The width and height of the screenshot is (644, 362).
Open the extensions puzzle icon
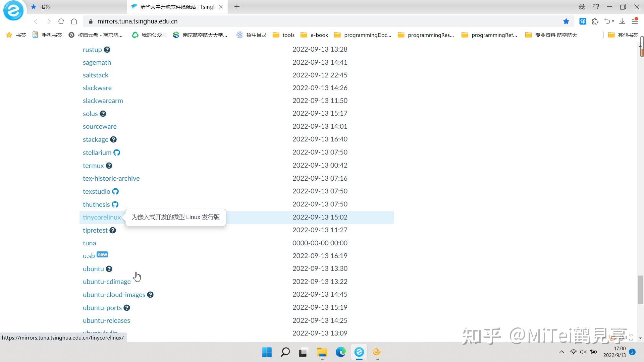pyautogui.click(x=595, y=21)
